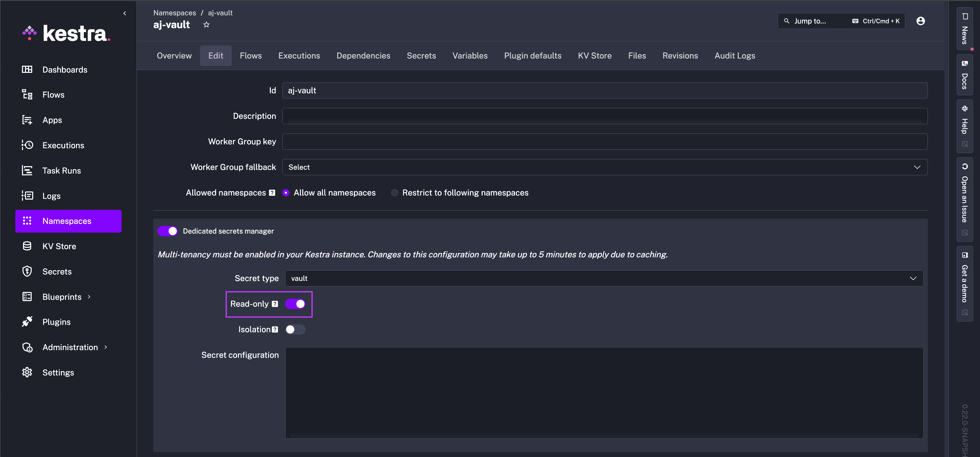The image size is (980, 457).
Task: Turn off the Read-only switch
Action: pyautogui.click(x=296, y=304)
